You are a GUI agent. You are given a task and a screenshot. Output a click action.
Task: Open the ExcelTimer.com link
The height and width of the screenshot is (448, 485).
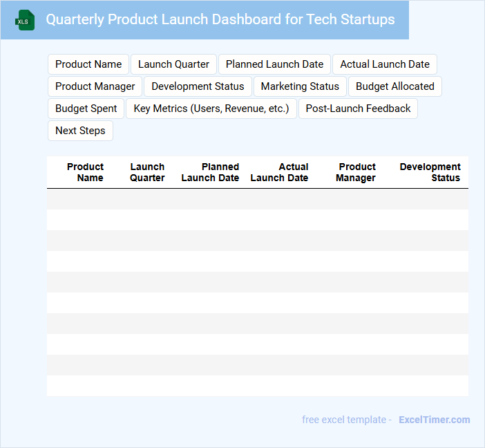(x=434, y=420)
